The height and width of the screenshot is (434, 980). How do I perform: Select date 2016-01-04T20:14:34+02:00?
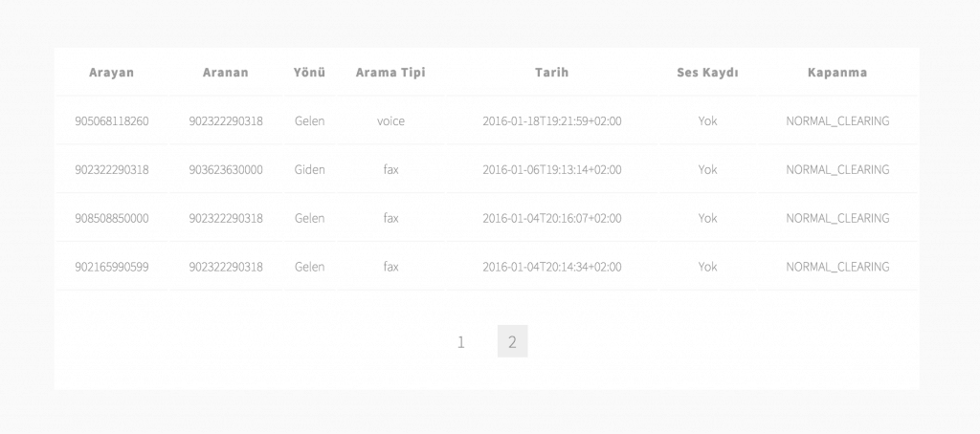pyautogui.click(x=552, y=267)
